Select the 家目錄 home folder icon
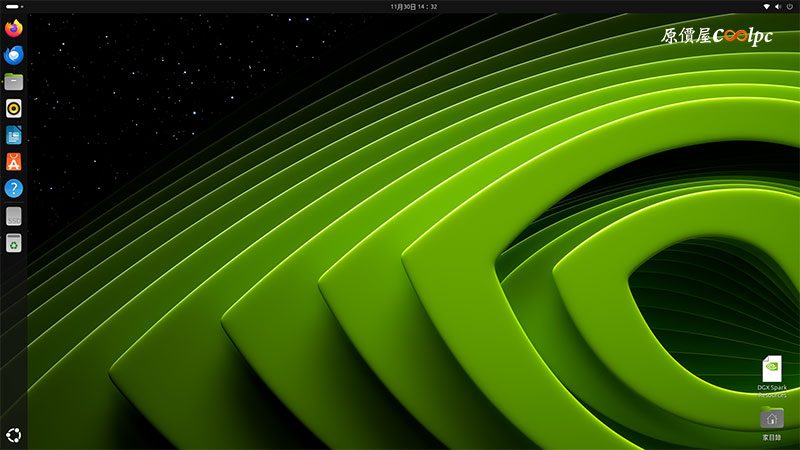 tap(772, 418)
